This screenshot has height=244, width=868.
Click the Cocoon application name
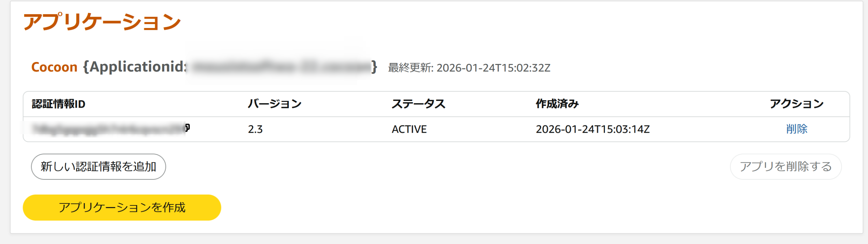[54, 67]
